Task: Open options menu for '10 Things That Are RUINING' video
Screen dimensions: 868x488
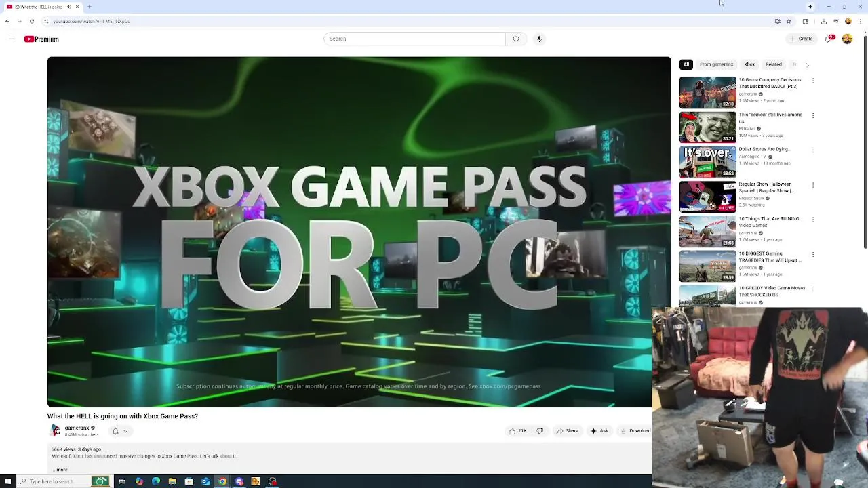Action: click(812, 220)
